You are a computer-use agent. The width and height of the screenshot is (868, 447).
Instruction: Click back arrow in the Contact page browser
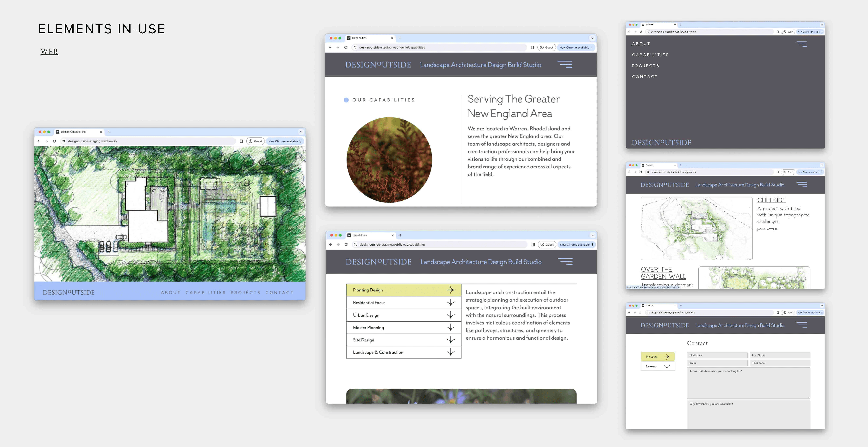(629, 313)
